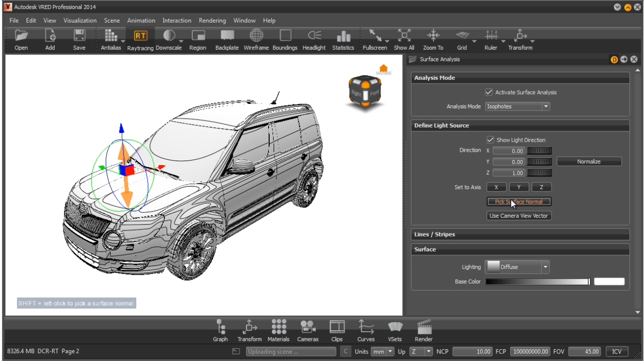
Task: Open the Statistics icon
Action: pyautogui.click(x=343, y=35)
